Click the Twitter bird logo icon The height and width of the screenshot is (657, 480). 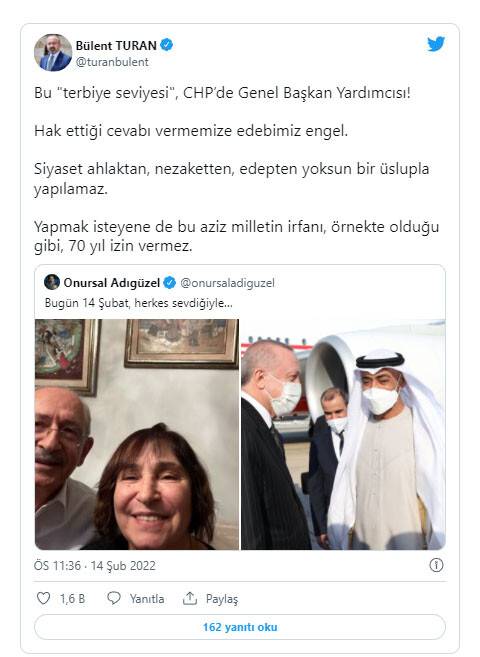[x=436, y=44]
